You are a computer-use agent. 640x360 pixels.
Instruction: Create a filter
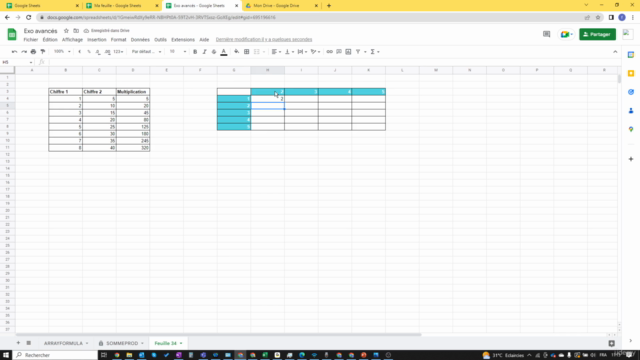click(x=358, y=52)
